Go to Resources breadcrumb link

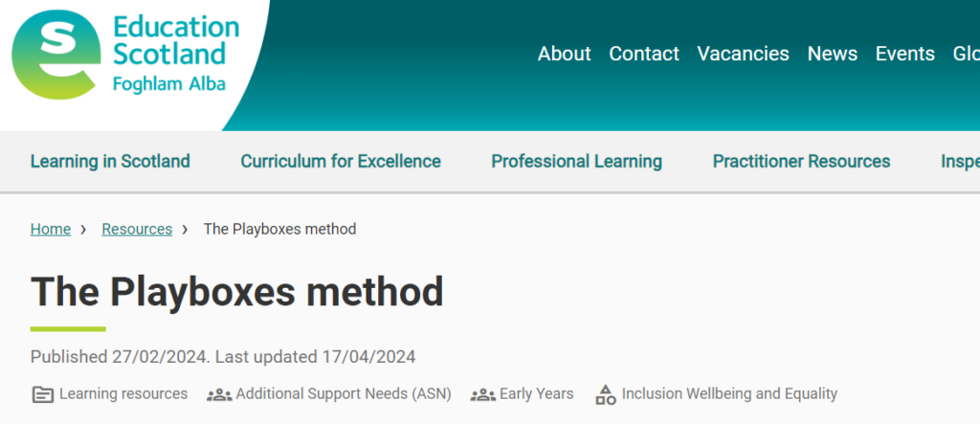click(137, 230)
